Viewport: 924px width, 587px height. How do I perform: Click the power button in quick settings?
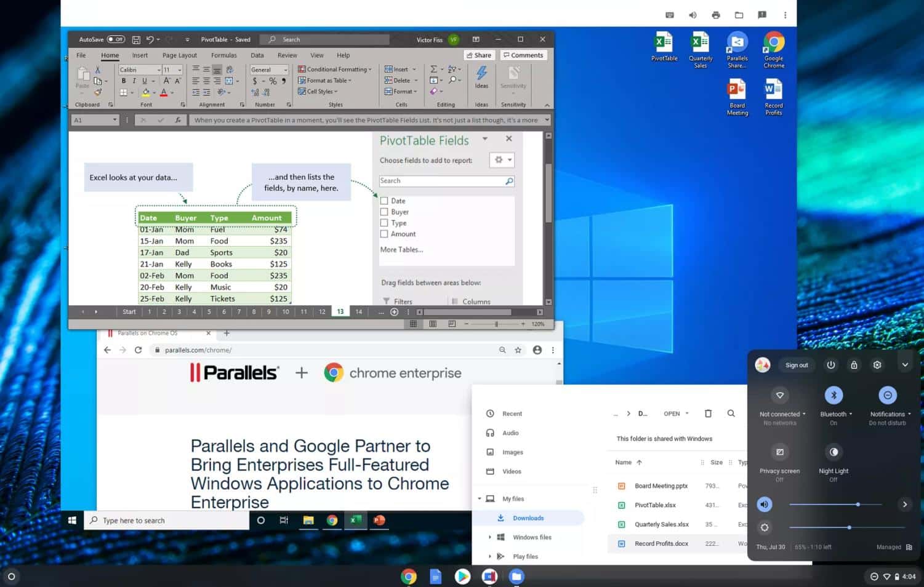(x=831, y=365)
